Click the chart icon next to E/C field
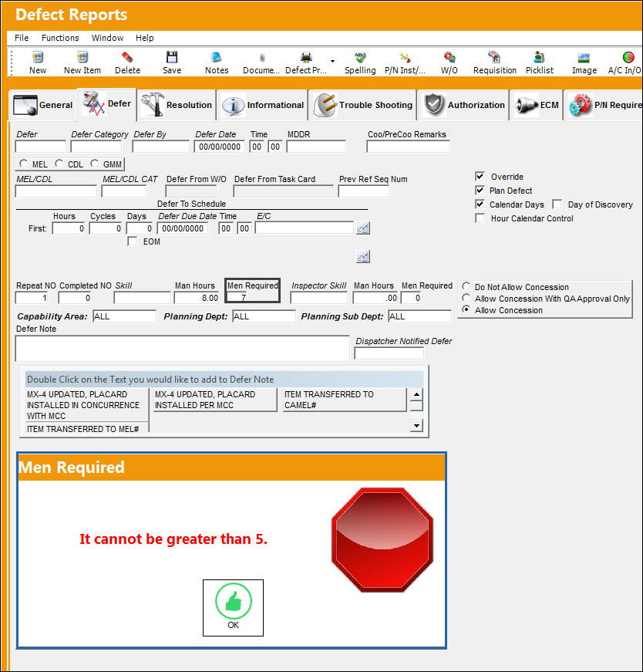The height and width of the screenshot is (672, 643). click(363, 228)
